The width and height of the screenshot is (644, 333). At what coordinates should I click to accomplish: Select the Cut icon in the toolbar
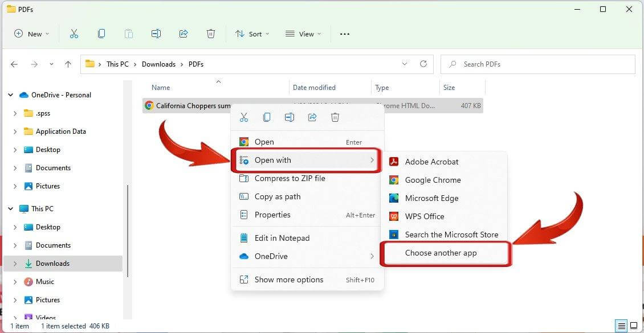74,34
